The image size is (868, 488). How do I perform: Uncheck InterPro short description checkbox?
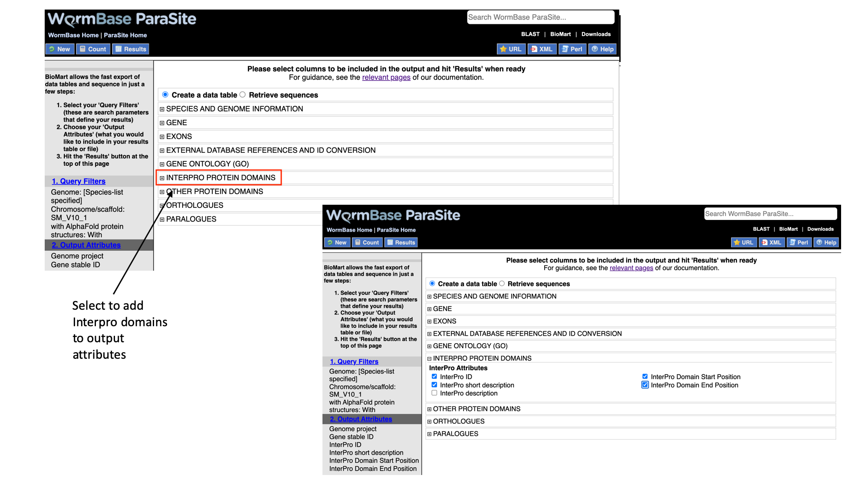434,385
